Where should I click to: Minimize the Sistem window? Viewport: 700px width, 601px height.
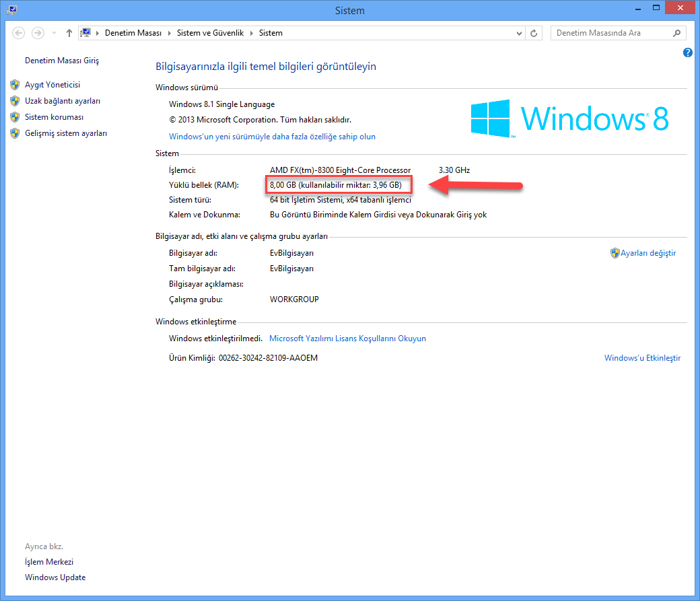638,8
